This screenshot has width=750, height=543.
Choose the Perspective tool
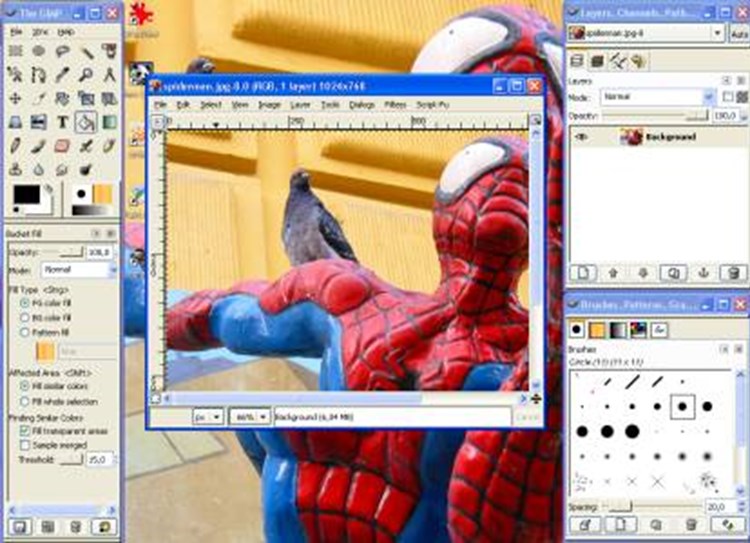click(16, 122)
